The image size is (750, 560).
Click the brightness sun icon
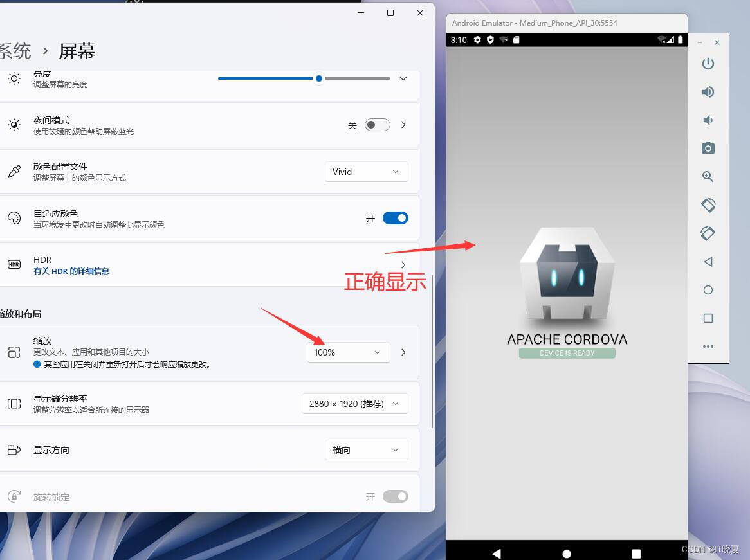pos(14,78)
